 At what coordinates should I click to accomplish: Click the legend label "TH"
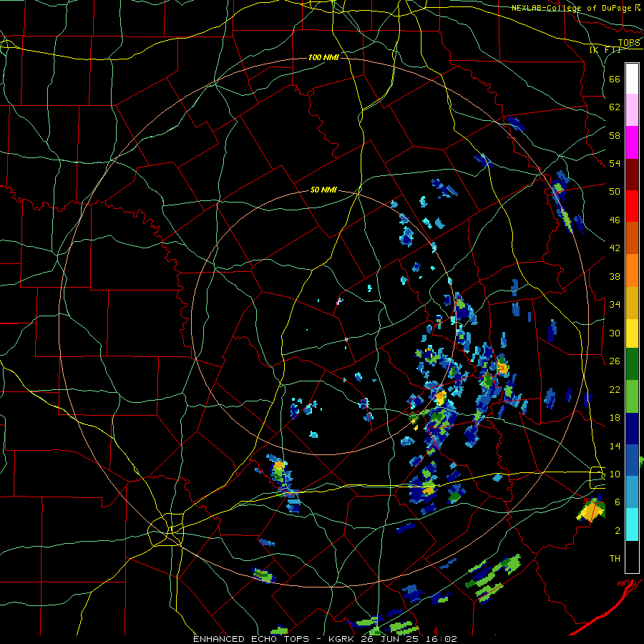[x=615, y=559]
